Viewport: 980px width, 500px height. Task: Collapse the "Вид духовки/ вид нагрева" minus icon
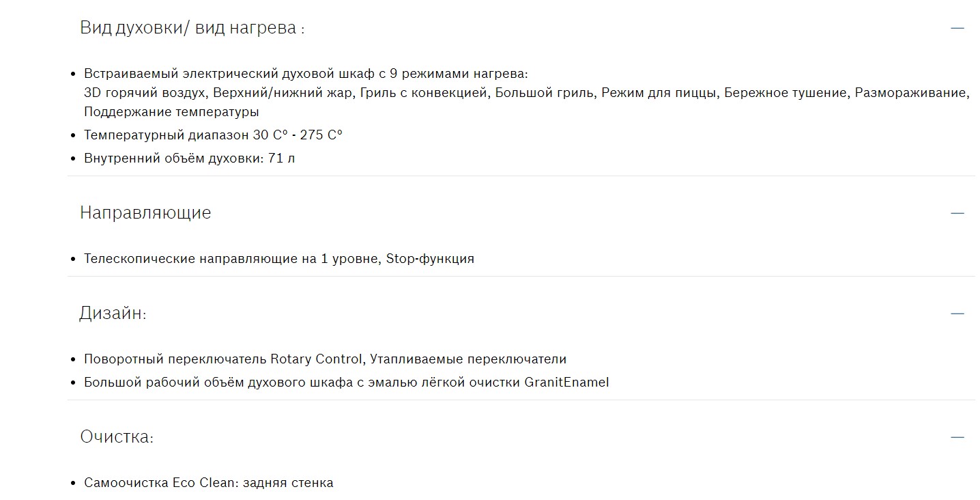point(957,28)
